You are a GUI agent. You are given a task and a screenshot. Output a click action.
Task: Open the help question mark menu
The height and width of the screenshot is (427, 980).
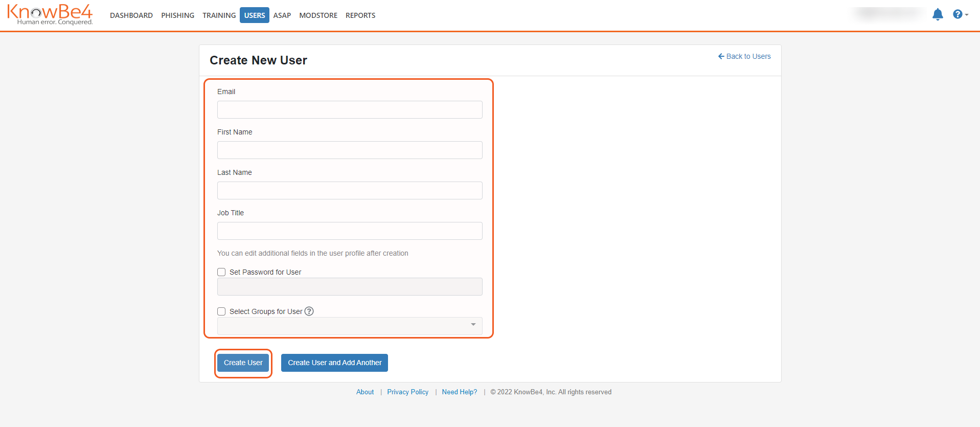coord(960,14)
